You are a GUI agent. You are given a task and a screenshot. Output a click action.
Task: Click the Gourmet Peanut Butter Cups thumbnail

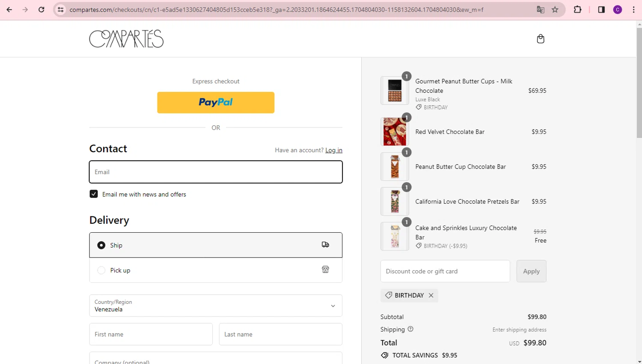coord(395,91)
